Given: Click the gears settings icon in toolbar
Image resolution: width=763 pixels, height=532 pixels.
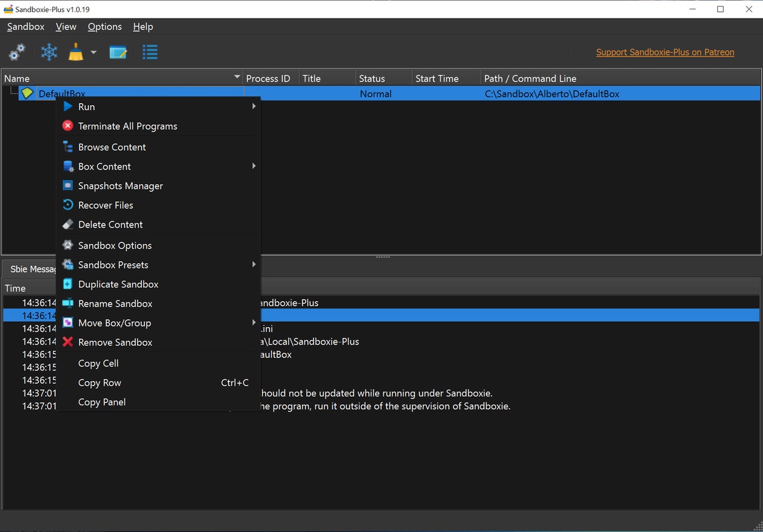Looking at the screenshot, I should 17,52.
